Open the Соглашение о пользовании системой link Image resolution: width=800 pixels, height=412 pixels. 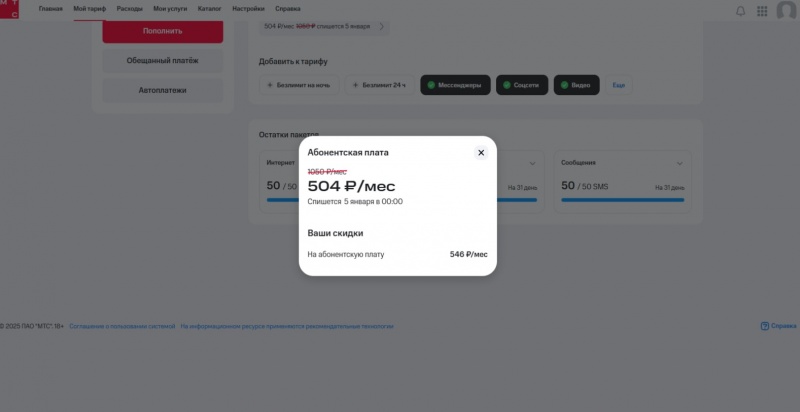pos(122,326)
